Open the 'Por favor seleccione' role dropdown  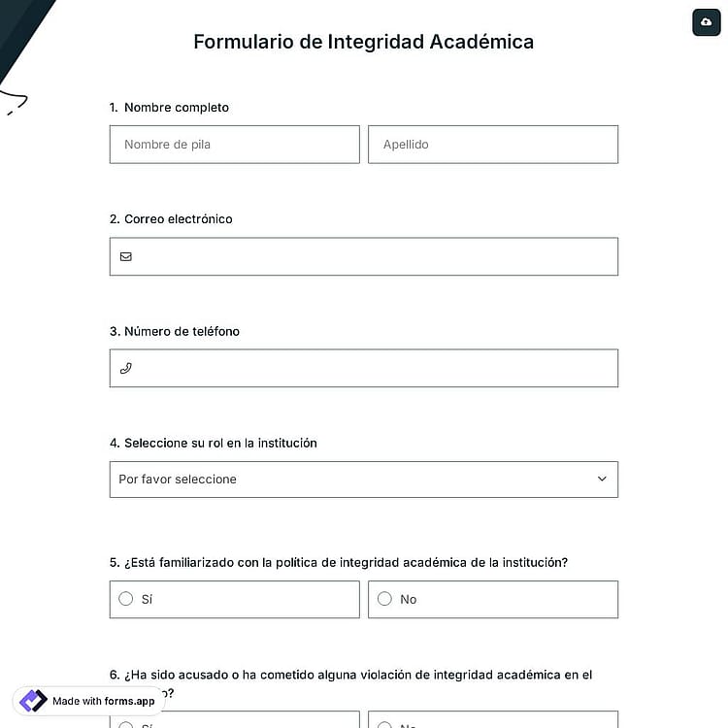(x=364, y=480)
